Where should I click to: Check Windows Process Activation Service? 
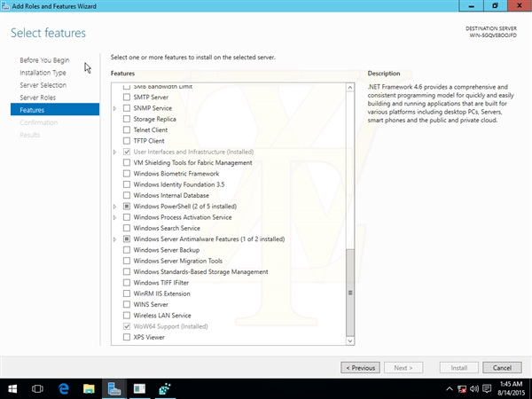tap(127, 217)
